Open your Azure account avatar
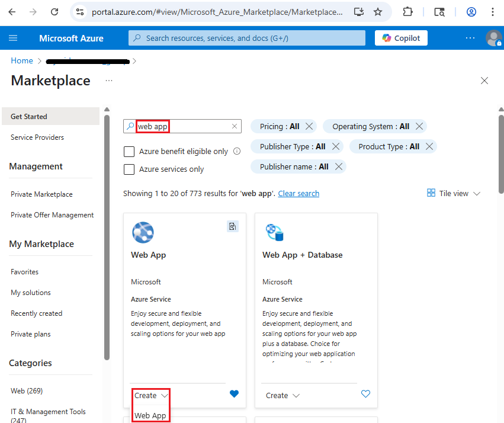 [x=493, y=38]
